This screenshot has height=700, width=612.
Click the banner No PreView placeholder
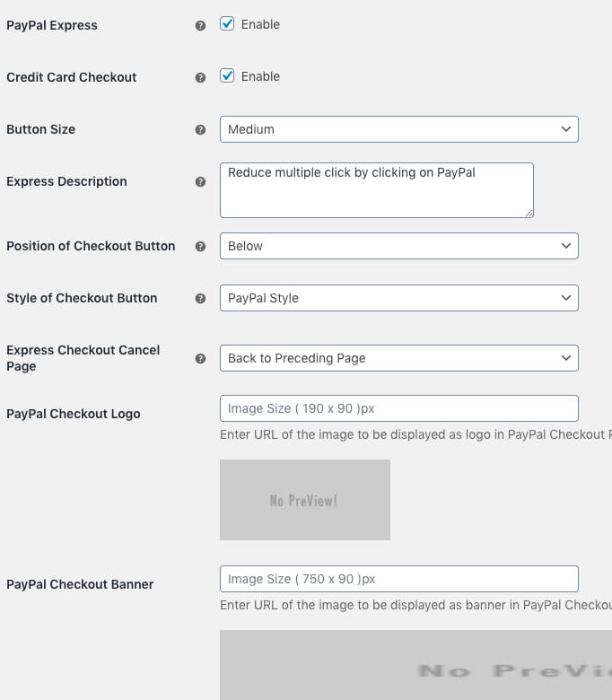tap(415, 665)
